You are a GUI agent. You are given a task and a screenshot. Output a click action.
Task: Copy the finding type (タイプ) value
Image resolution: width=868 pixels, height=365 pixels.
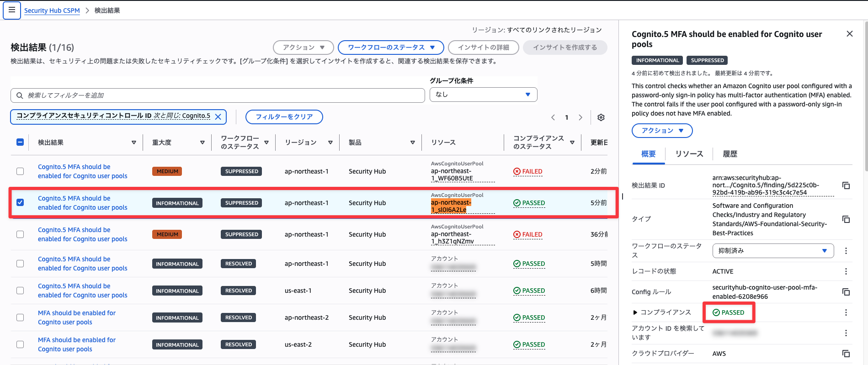pyautogui.click(x=846, y=219)
